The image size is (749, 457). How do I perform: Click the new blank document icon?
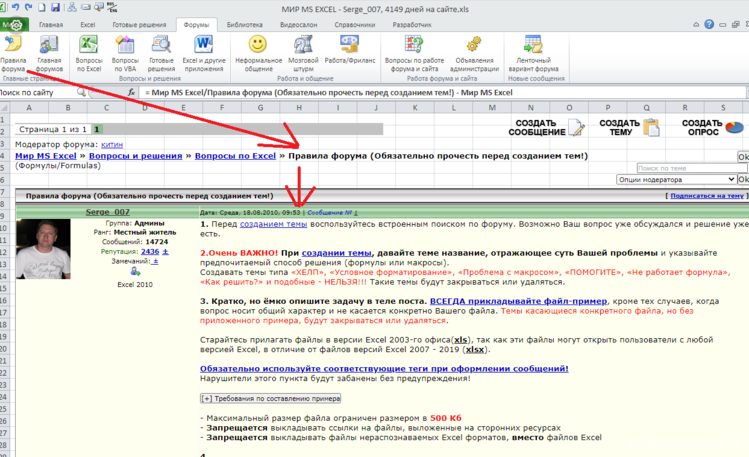pos(42,7)
